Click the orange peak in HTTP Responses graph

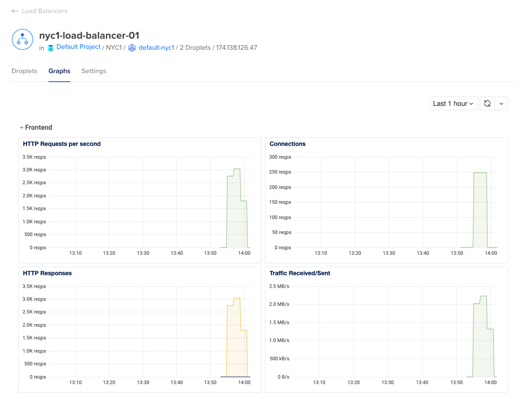pyautogui.click(x=237, y=299)
